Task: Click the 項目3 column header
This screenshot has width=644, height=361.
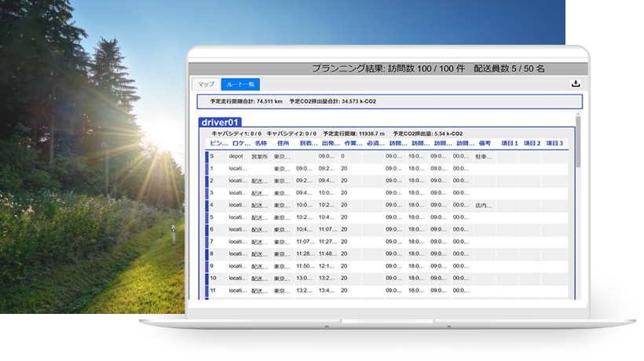Action: 554,143
